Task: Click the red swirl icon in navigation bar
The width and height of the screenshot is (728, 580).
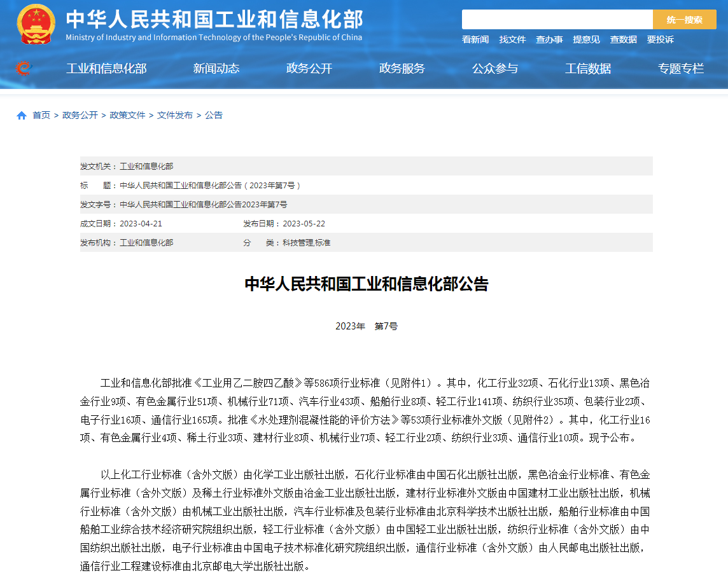Action: [23, 68]
